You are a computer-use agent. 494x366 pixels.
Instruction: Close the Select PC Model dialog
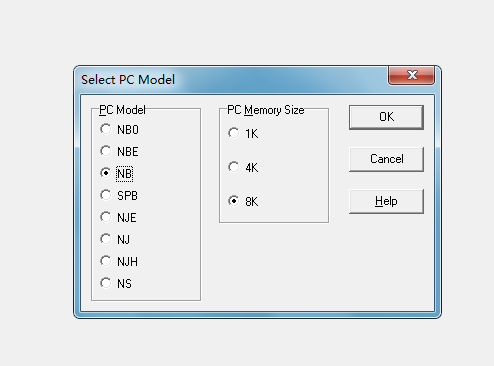click(x=412, y=75)
